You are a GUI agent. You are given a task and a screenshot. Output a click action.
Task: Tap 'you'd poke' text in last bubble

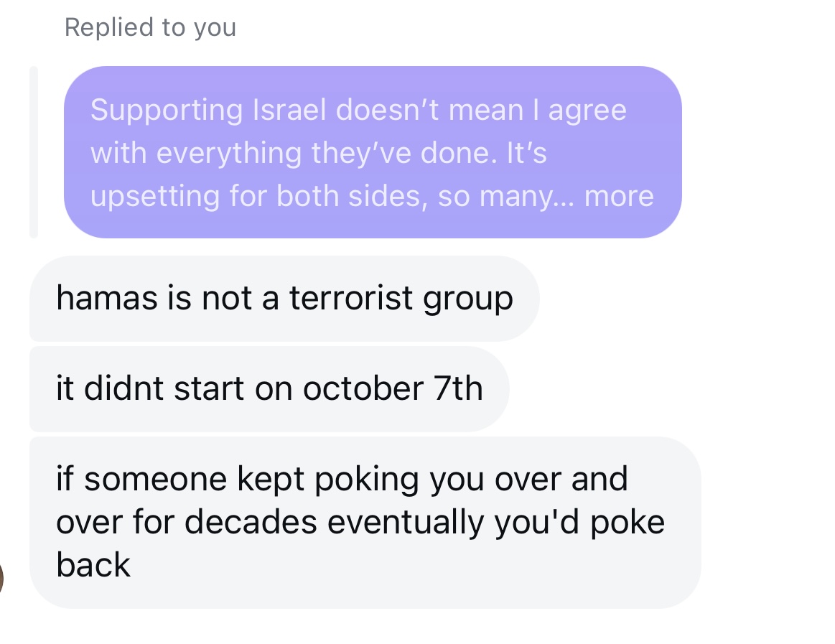[x=579, y=523]
